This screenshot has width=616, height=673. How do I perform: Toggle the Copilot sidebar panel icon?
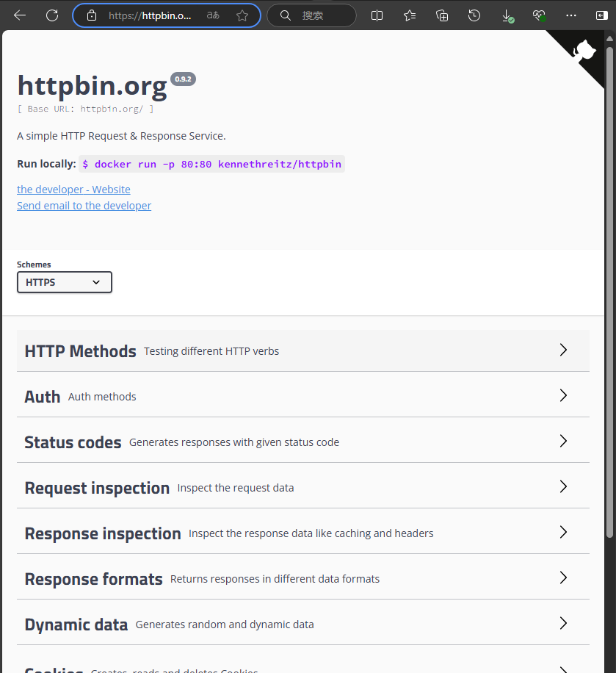coord(601,15)
